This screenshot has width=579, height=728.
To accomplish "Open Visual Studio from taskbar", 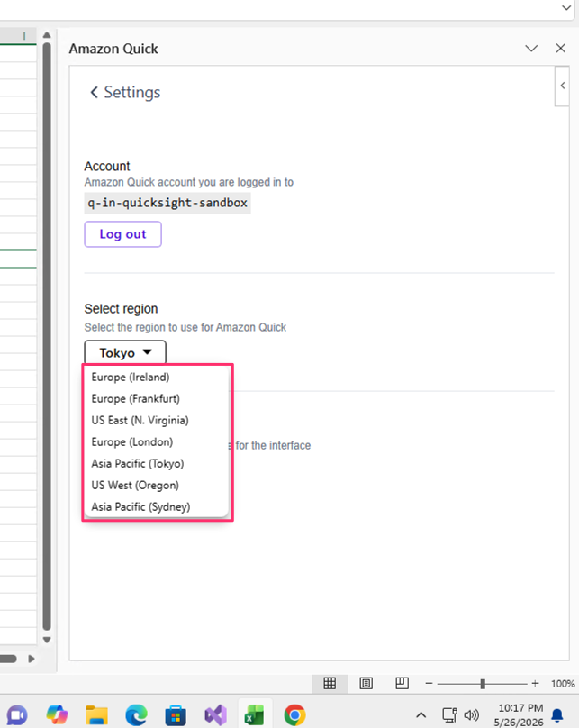I will pyautogui.click(x=216, y=715).
